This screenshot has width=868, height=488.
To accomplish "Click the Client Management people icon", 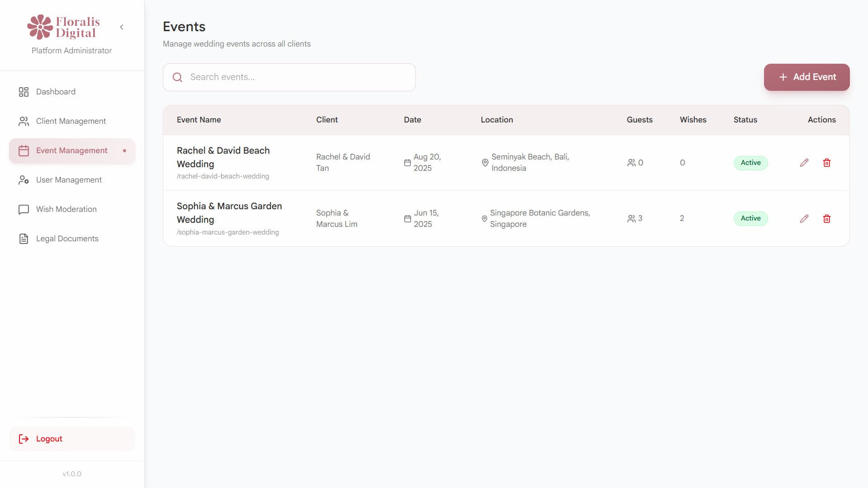I will coord(24,122).
